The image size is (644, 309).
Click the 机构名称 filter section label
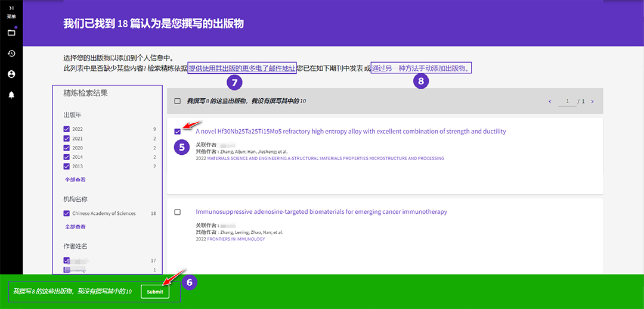pyautogui.click(x=75, y=199)
